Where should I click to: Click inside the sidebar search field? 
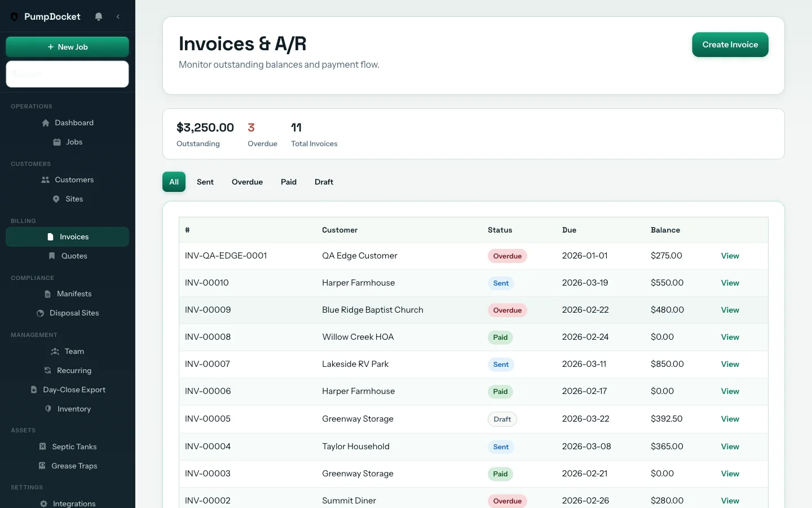68,74
